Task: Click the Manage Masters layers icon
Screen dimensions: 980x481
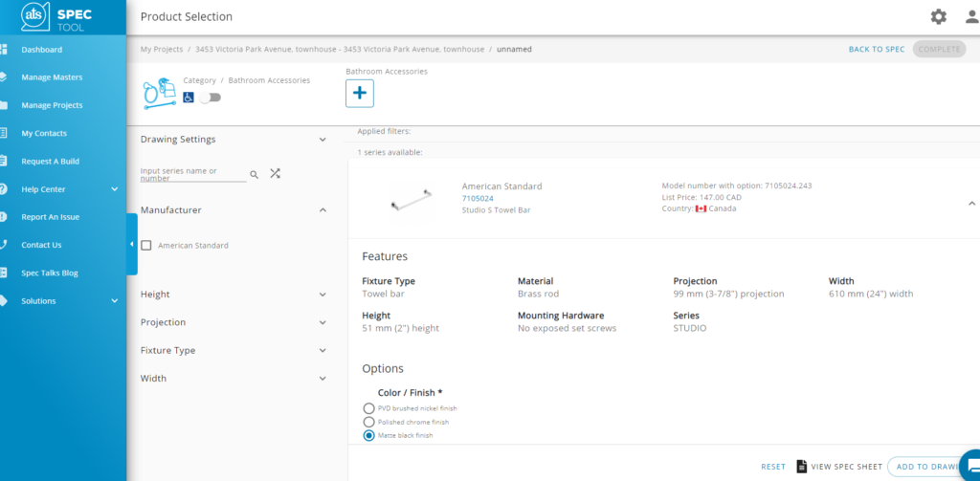Action: (x=3, y=77)
